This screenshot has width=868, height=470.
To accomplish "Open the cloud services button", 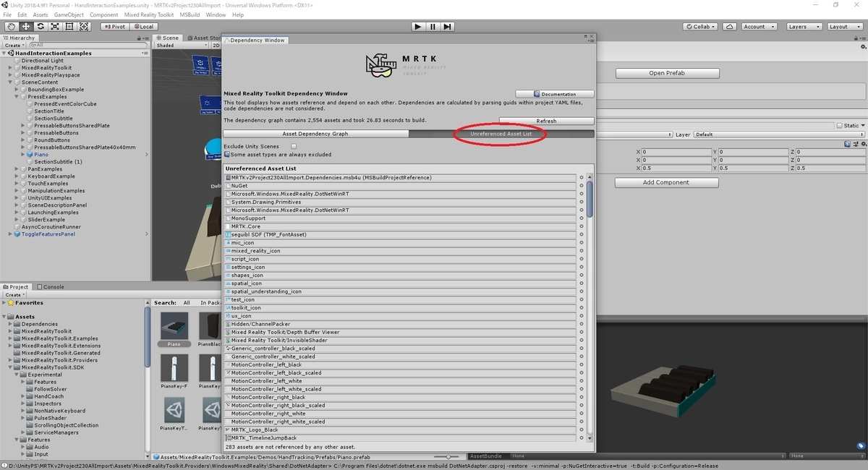I will pos(730,26).
